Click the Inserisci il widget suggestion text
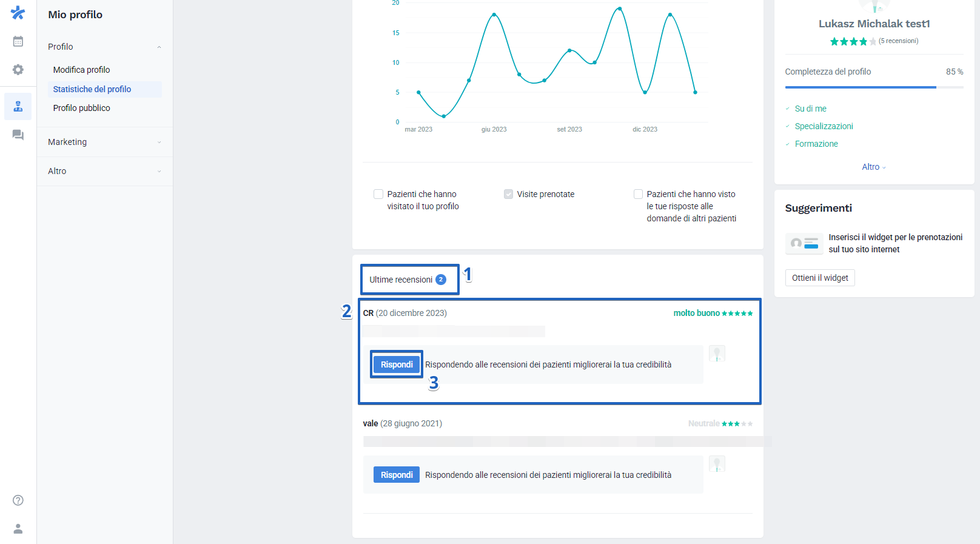Viewport: 980px width, 544px height. [896, 243]
